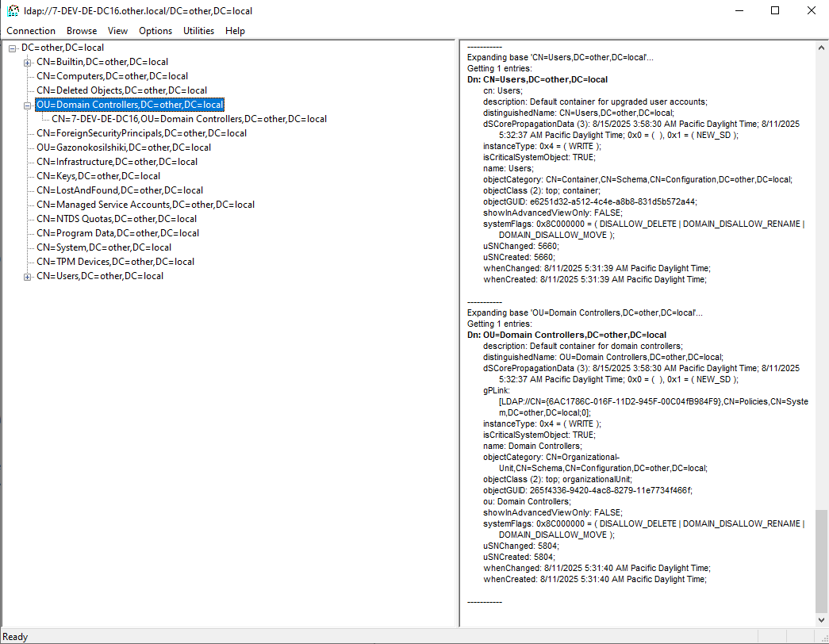Image resolution: width=829 pixels, height=644 pixels.
Task: Click output scrollbar up arrow
Action: pyautogui.click(x=821, y=48)
